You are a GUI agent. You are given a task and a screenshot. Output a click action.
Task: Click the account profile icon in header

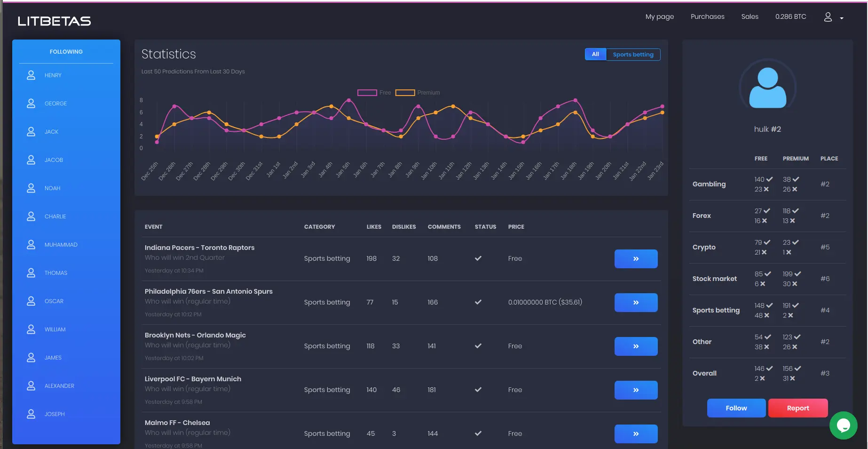(x=828, y=17)
